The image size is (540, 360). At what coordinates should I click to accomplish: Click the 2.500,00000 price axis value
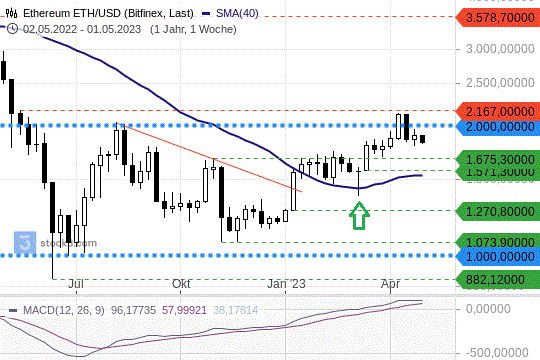point(500,83)
